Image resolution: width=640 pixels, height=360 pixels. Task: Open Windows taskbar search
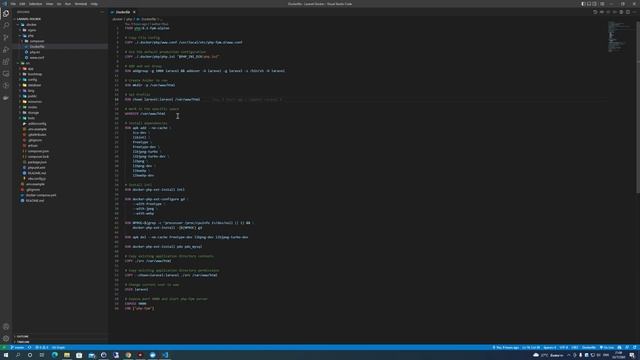point(18,355)
